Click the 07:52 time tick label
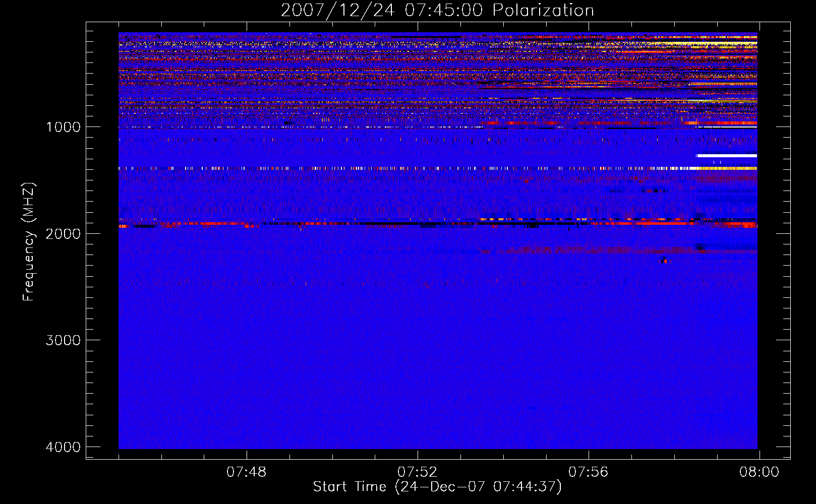 tap(418, 472)
